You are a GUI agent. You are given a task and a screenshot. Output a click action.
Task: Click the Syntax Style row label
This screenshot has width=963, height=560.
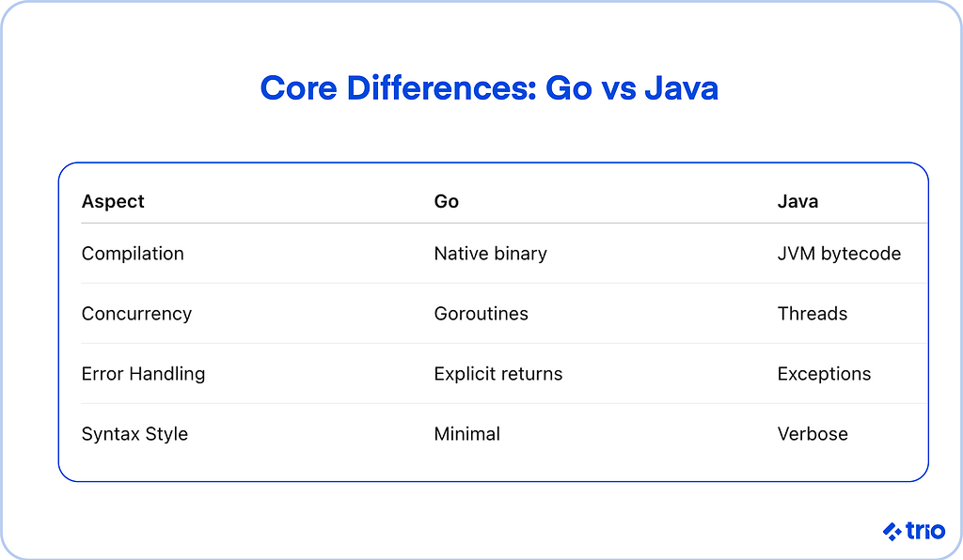[x=134, y=434]
